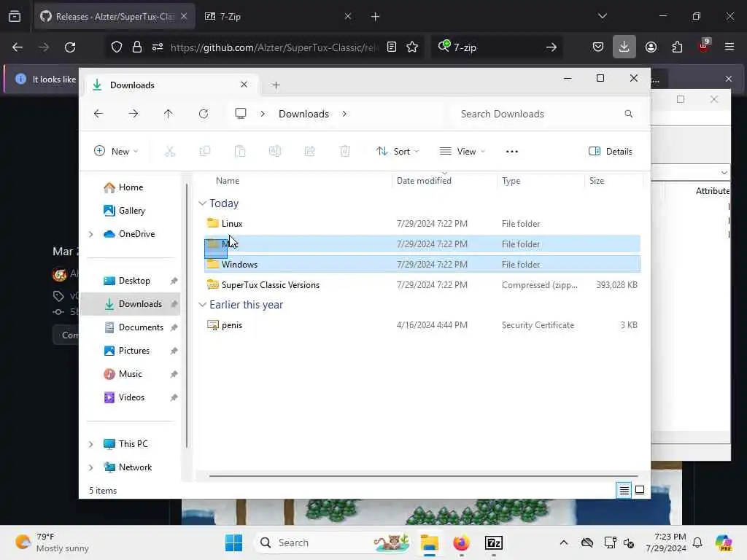Go up one folder level
This screenshot has width=747, height=560.
(x=169, y=114)
